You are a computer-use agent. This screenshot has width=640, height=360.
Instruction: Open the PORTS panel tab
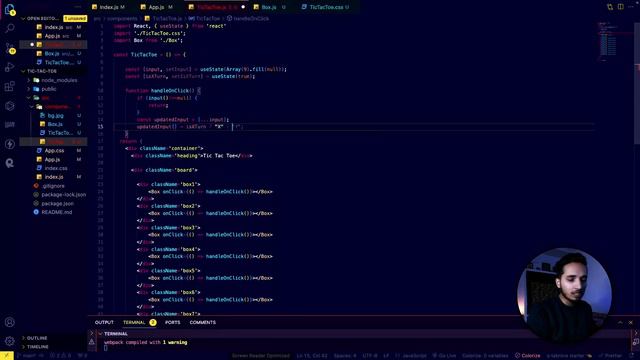[173, 322]
